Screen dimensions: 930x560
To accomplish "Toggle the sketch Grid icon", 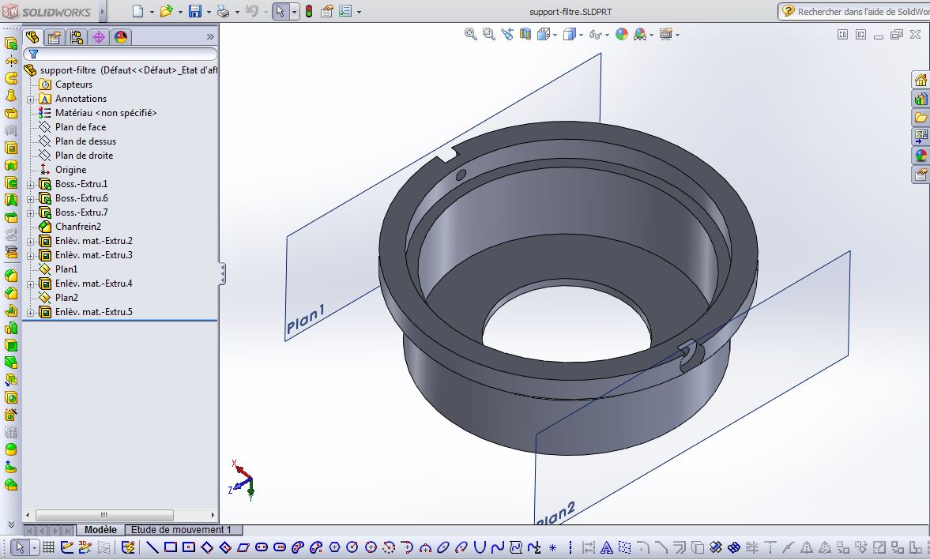I will (49, 547).
